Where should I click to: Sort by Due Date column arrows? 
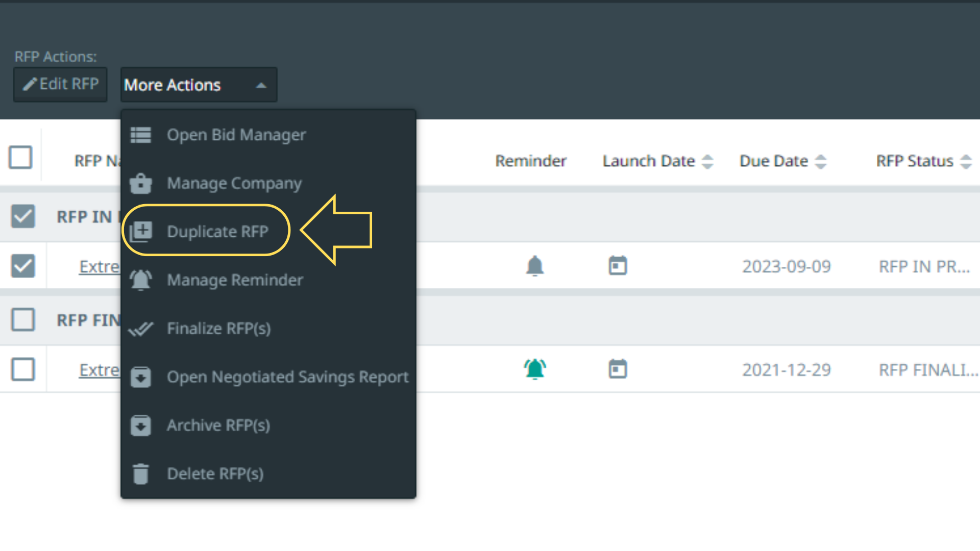[820, 162]
